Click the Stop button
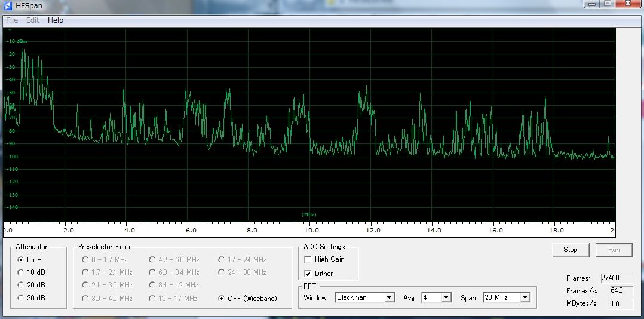The width and height of the screenshot is (644, 319). click(571, 250)
